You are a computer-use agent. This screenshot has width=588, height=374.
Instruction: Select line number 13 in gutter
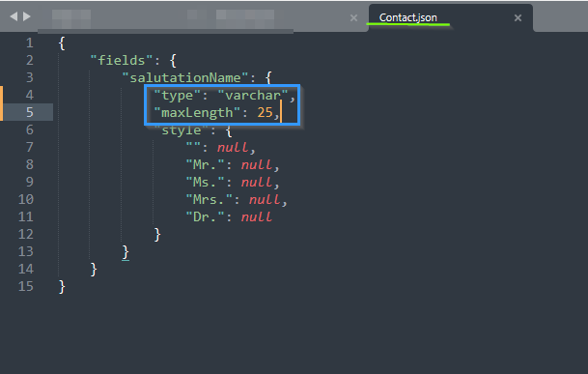[x=26, y=251]
